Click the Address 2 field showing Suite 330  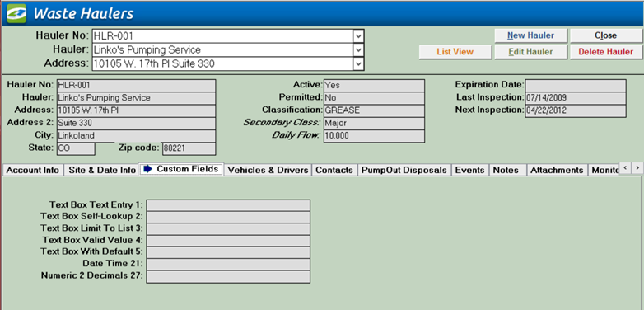[136, 123]
